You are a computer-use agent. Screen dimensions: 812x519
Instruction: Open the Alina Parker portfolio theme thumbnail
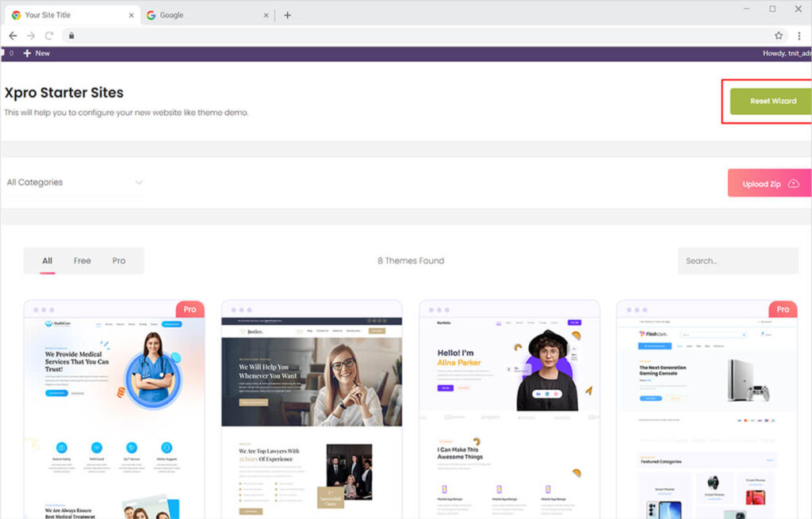pyautogui.click(x=509, y=412)
